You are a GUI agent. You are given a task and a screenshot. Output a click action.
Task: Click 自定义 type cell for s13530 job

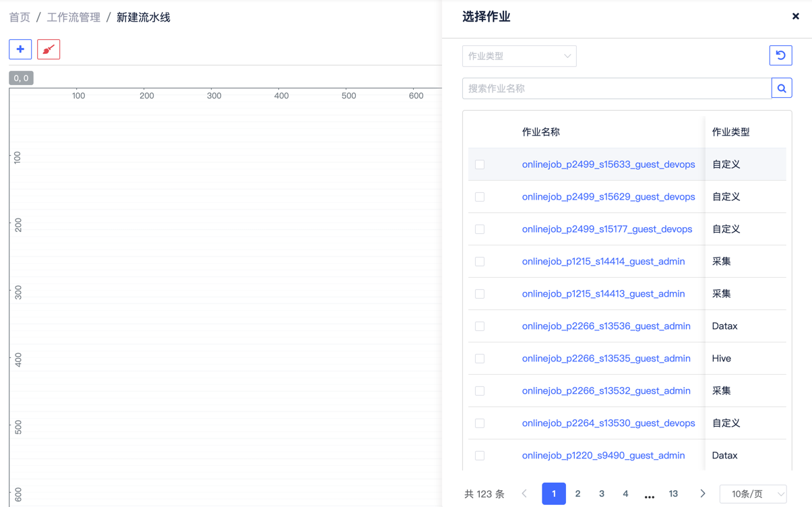726,423
